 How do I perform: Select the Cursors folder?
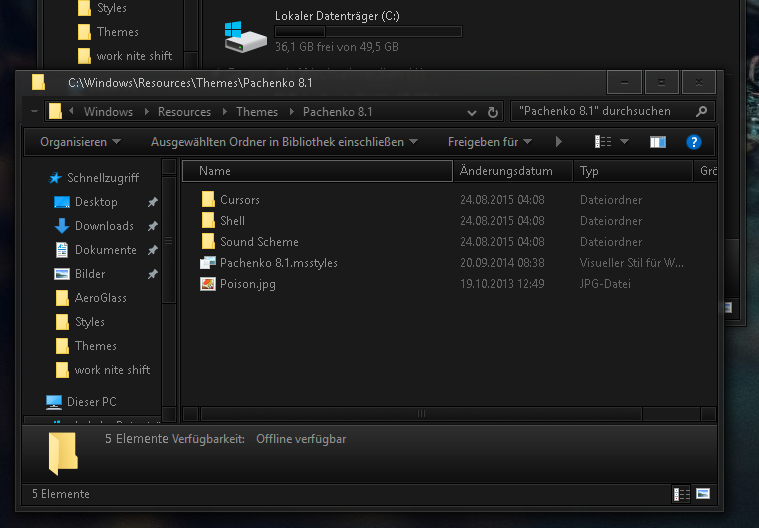[239, 200]
